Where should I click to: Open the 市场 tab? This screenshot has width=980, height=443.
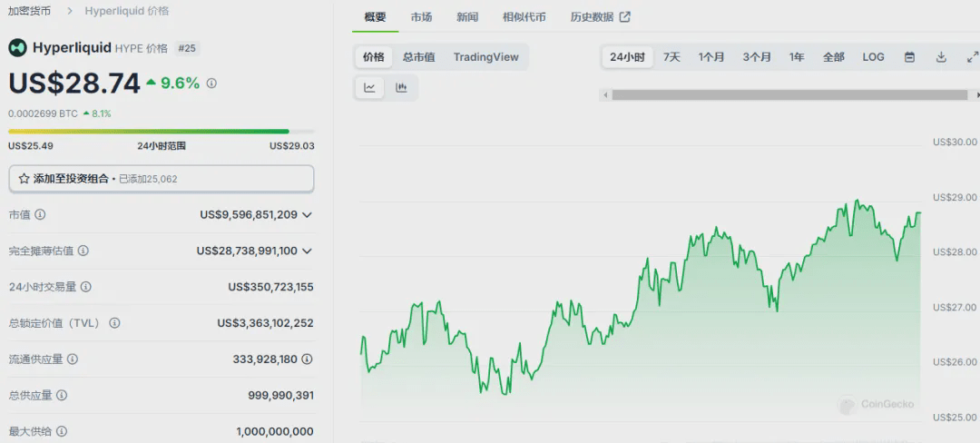coord(421,17)
